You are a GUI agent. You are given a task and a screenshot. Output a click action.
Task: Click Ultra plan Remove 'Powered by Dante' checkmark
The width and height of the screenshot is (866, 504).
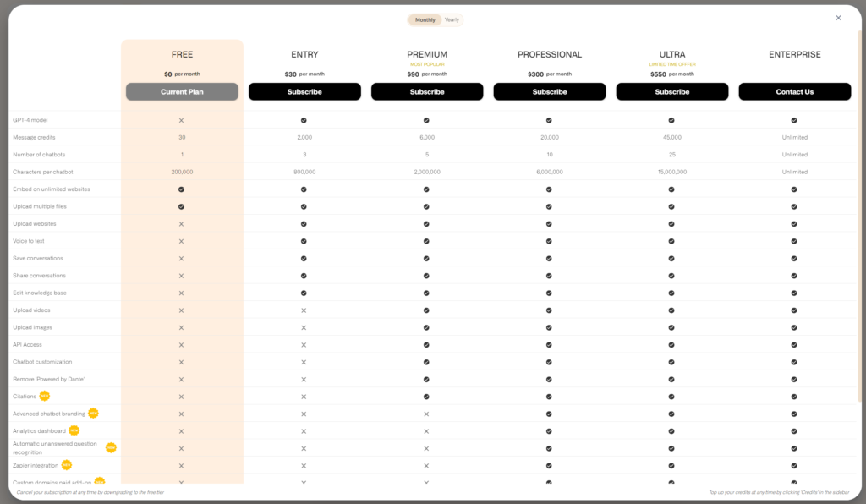(x=671, y=379)
